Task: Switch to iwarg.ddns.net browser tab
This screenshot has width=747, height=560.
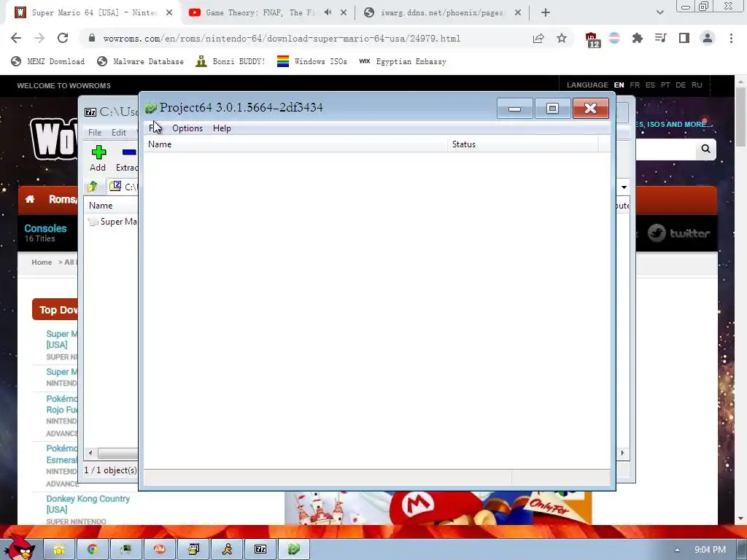Action: (x=441, y=13)
